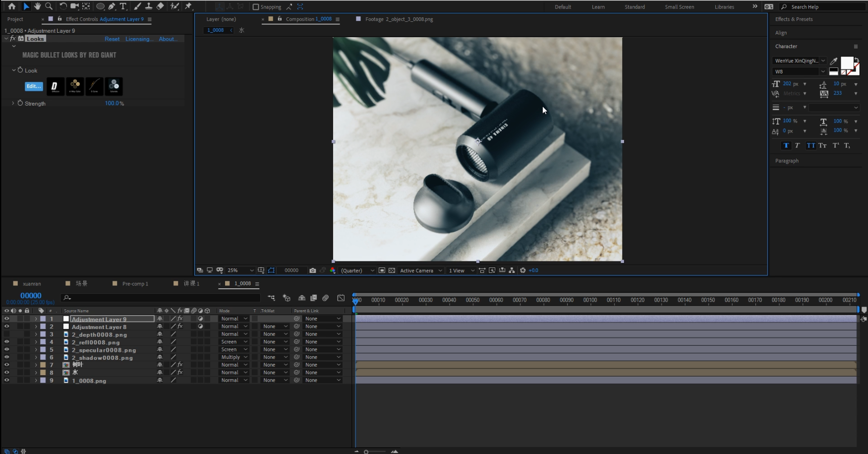Viewport: 868px width, 454px height.
Task: Enable All Caps in the Character panel
Action: click(x=810, y=145)
